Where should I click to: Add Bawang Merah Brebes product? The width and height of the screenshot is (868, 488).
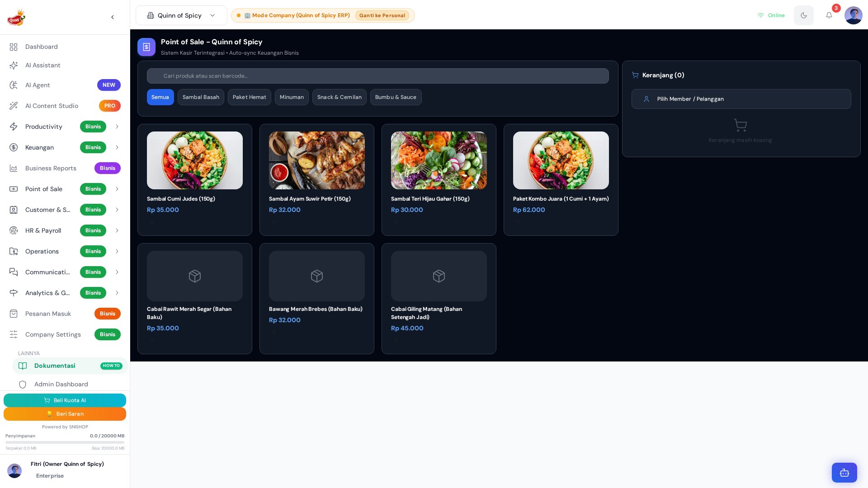(317, 299)
